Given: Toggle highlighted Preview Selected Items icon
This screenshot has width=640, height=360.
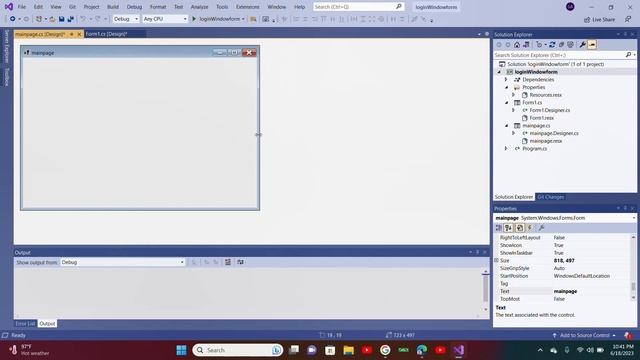Looking at the screenshot, I should [592, 44].
